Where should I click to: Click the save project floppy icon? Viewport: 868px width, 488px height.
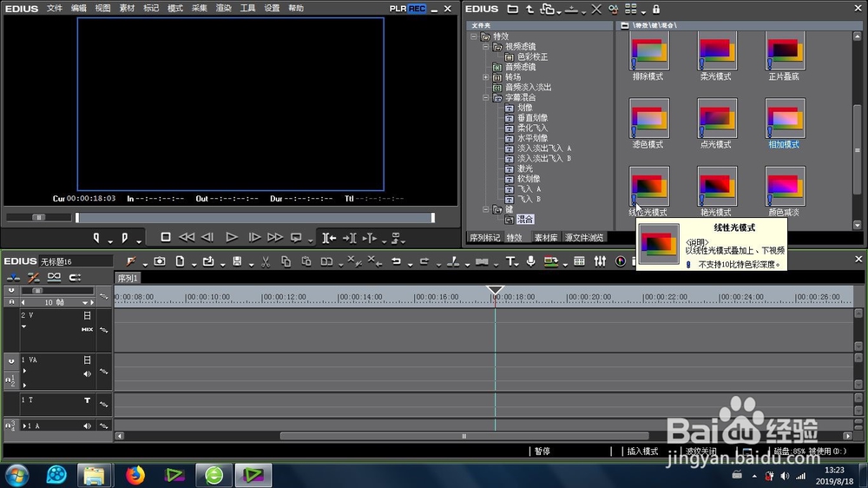click(x=237, y=261)
